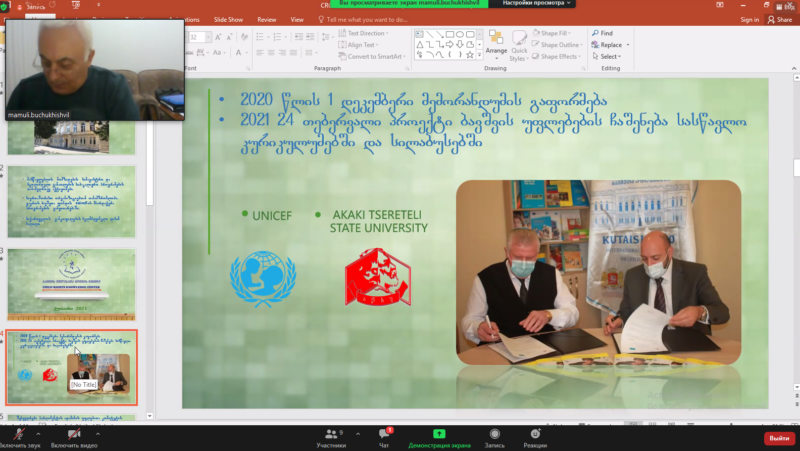
Task: Unmute microphone with Включить звук
Action: (19, 438)
